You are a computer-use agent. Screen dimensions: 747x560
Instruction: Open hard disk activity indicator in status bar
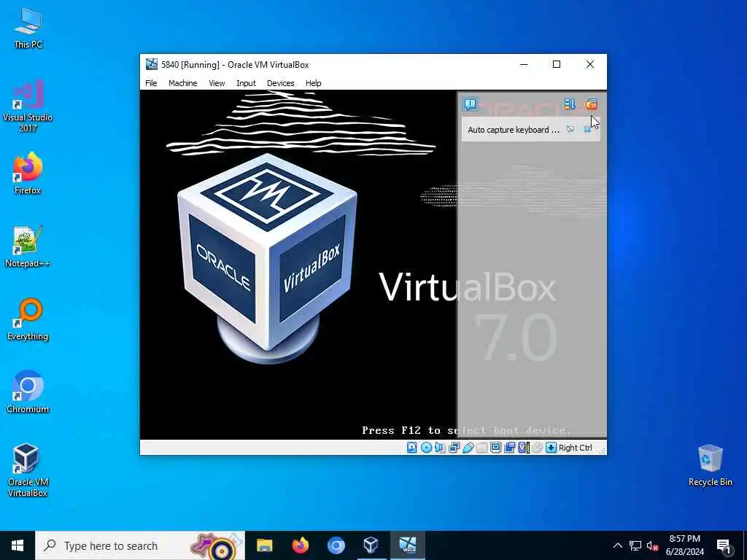coord(412,448)
